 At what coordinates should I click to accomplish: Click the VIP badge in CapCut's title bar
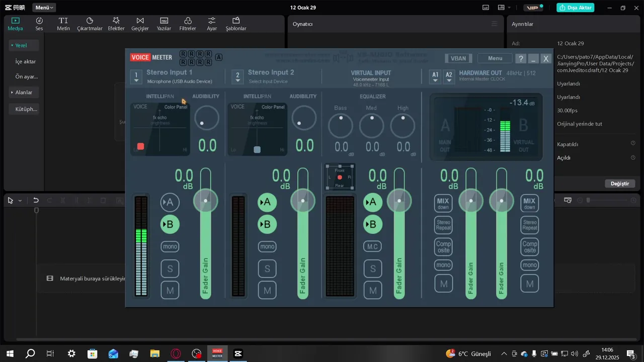point(532,8)
